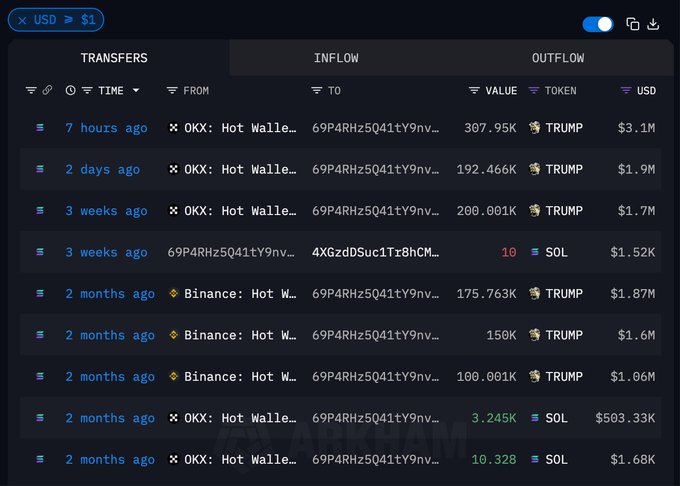Open the VALUE column filter

click(x=474, y=90)
